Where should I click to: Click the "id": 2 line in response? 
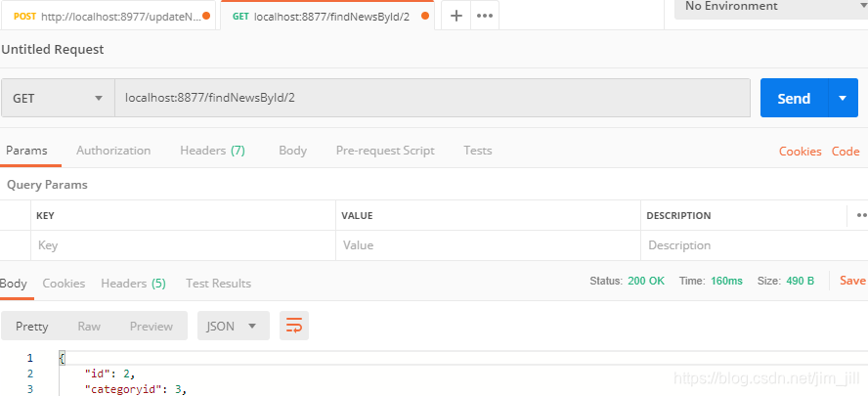[x=109, y=374]
